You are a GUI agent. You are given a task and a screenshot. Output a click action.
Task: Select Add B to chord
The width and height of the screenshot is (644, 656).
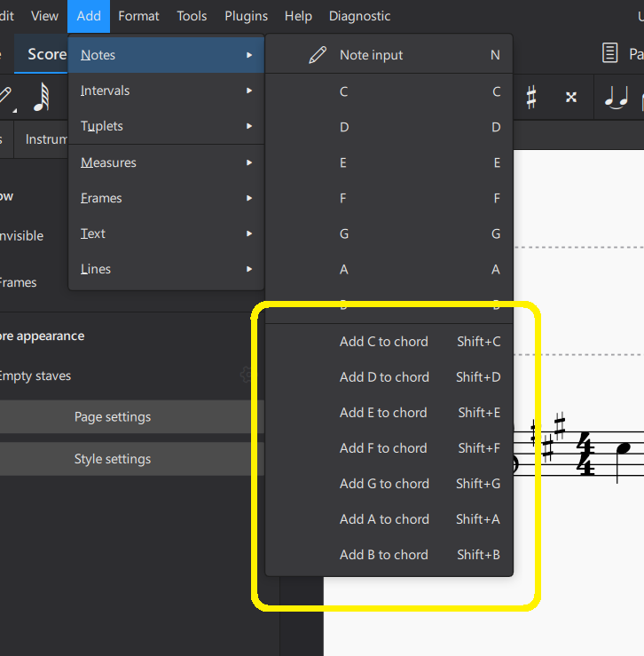click(x=389, y=555)
